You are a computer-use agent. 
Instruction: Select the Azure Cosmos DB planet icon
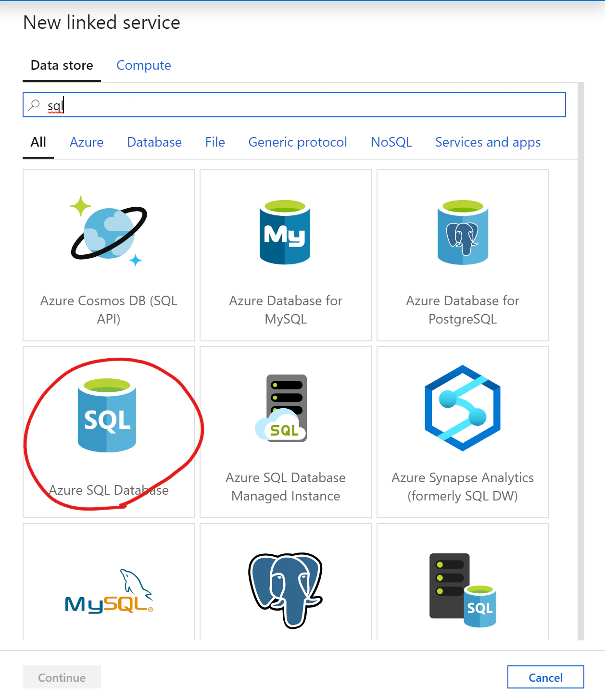click(109, 231)
